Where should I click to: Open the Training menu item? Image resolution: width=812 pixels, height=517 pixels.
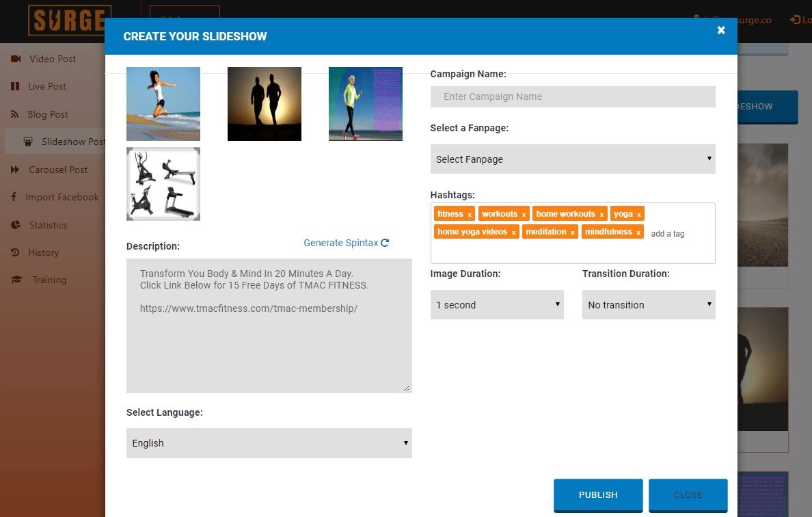tap(49, 280)
